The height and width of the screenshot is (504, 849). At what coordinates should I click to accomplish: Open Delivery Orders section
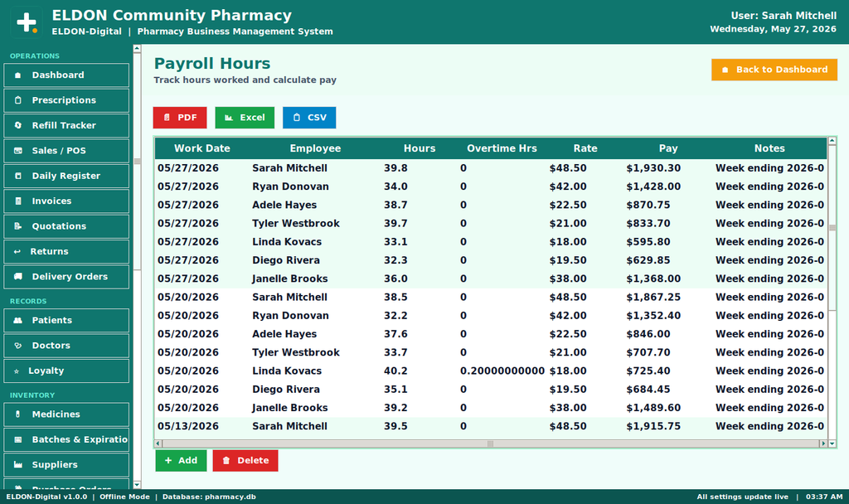coord(66,277)
